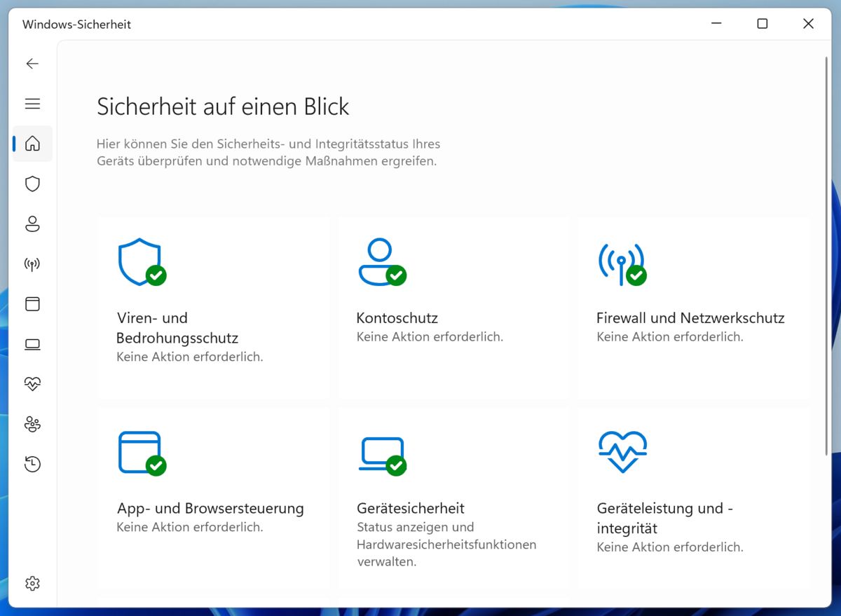Screen dimensions: 841x616
Task: Open Viren- und Bedrohungsschutz tile
Action: [213, 308]
